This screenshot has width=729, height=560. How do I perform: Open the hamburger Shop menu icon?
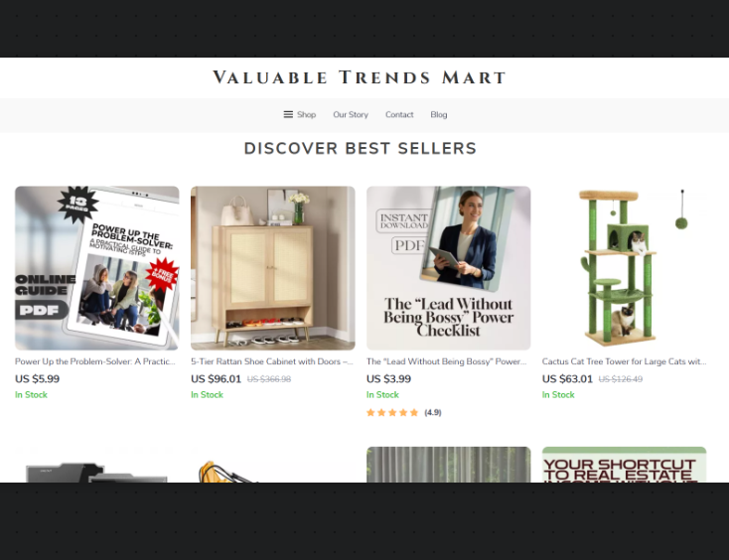(x=288, y=114)
